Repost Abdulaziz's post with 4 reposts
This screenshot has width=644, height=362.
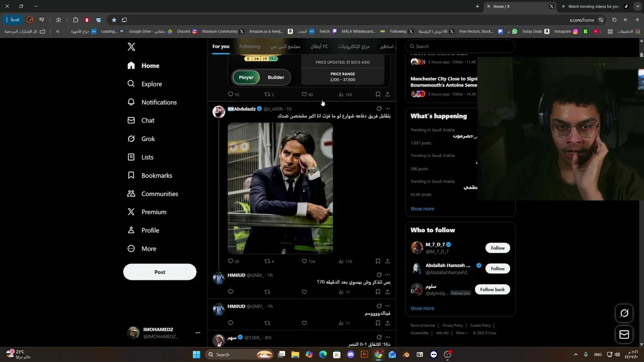click(269, 261)
